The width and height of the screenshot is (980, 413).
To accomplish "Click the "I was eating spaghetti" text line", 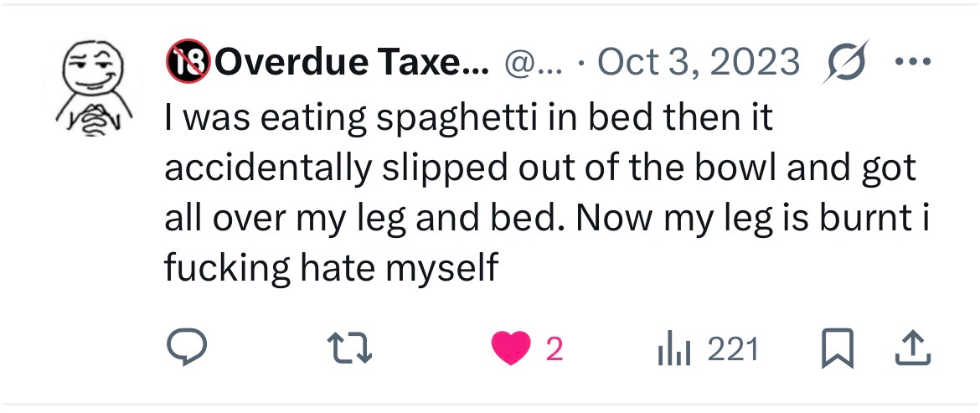I will [x=468, y=118].
